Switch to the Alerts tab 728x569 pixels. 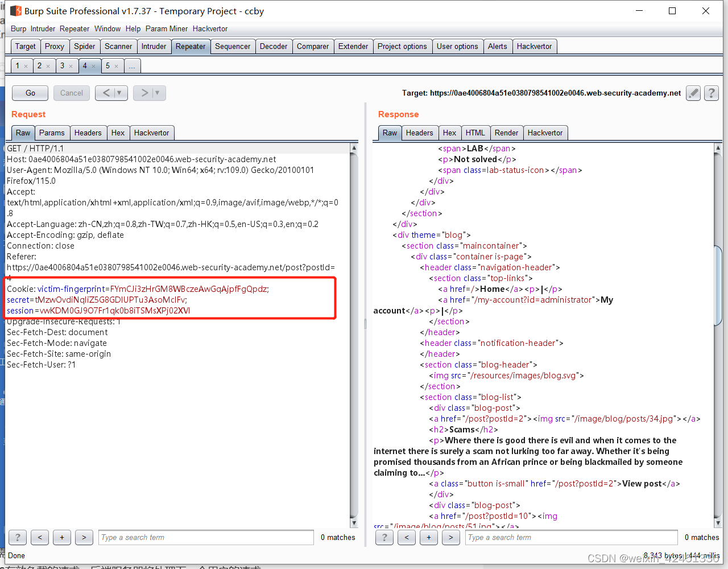tap(498, 46)
